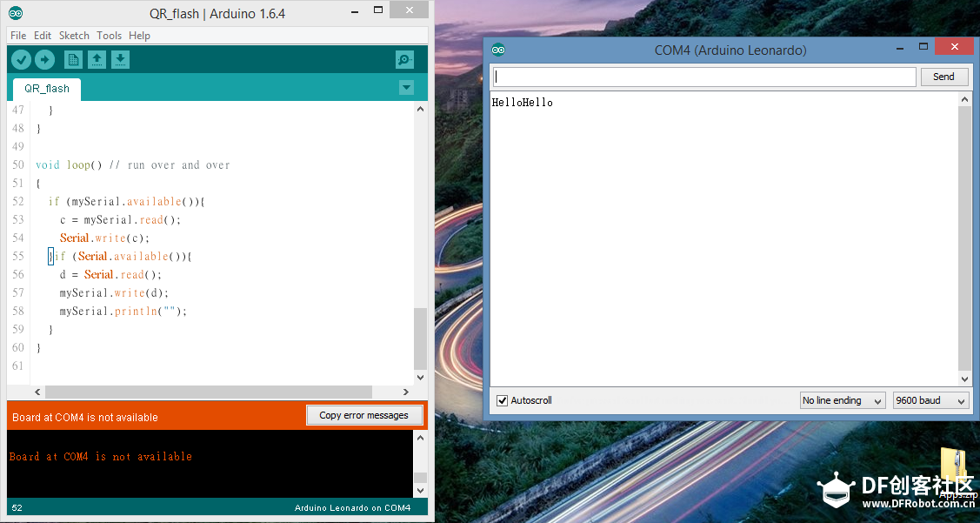Click Arduino logo in IDE title bar
980x523 pixels.
[17, 12]
